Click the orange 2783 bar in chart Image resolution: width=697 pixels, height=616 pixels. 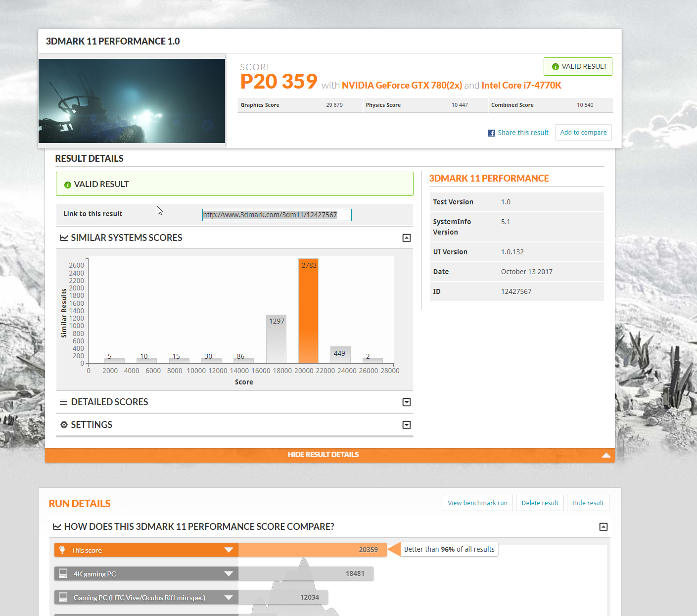[x=308, y=311]
